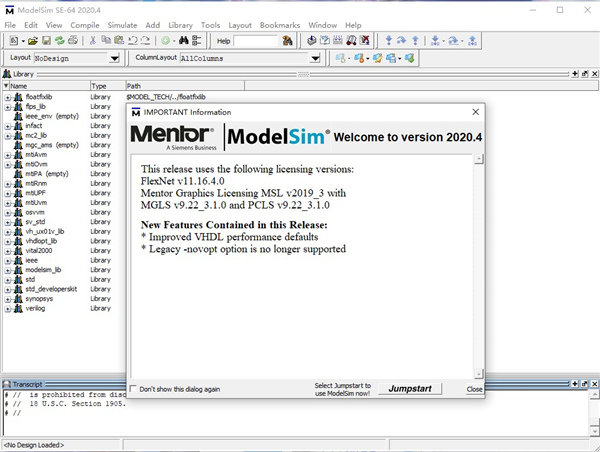Open the Layout NoDesign dropdown

pyautogui.click(x=114, y=59)
